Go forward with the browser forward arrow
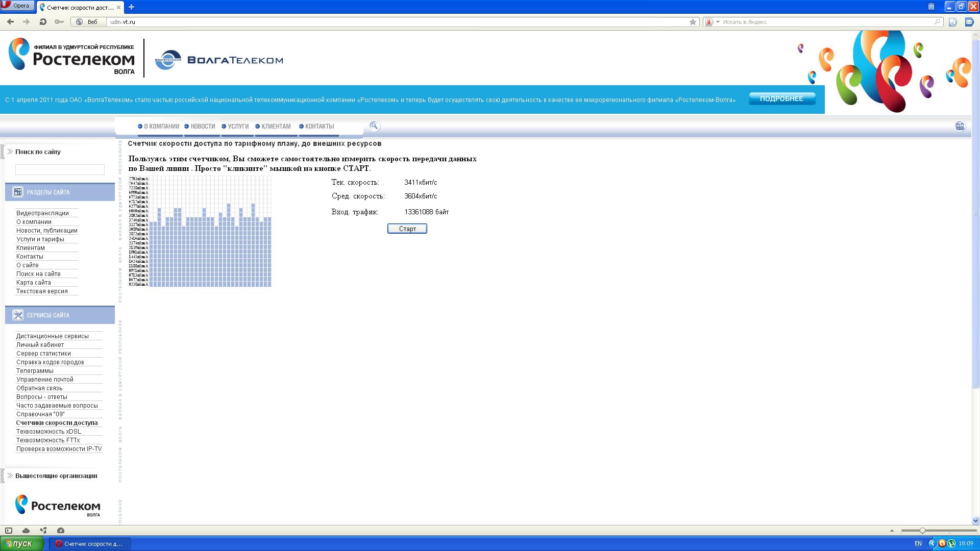 pos(27,22)
